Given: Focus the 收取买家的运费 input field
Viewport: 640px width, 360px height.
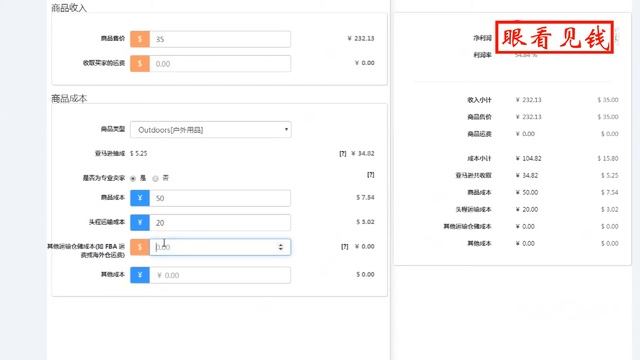Looking at the screenshot, I should pos(220,64).
